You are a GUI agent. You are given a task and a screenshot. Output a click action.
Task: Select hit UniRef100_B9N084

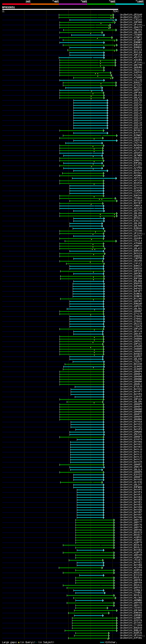coord(131,613)
